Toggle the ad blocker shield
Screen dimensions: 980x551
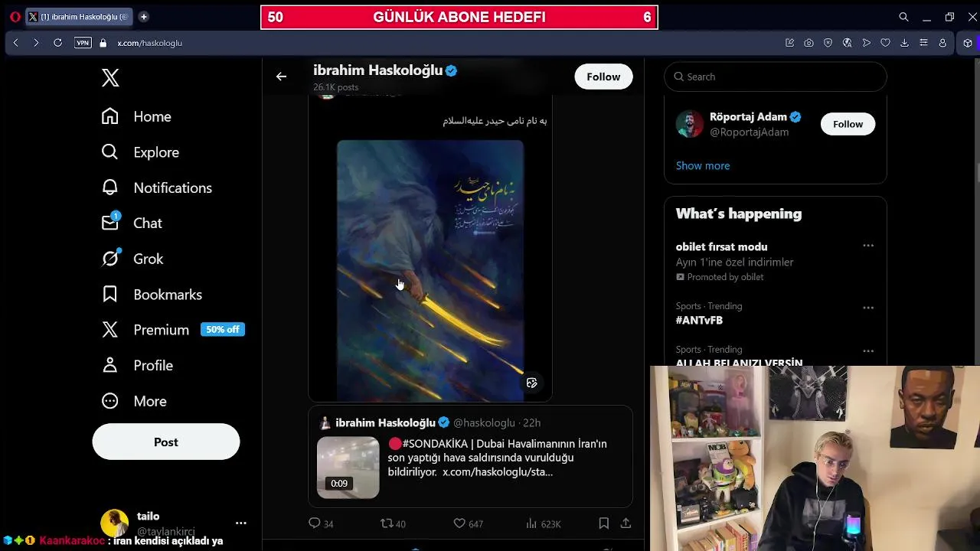pos(828,43)
